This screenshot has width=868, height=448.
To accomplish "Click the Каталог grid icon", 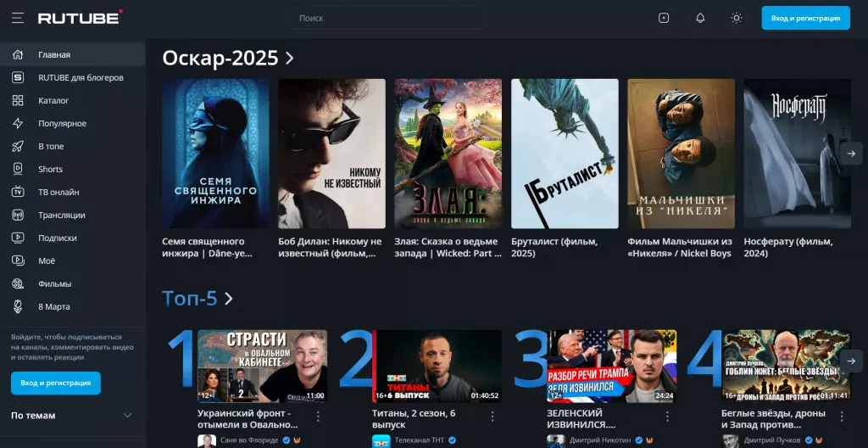I will (x=18, y=100).
